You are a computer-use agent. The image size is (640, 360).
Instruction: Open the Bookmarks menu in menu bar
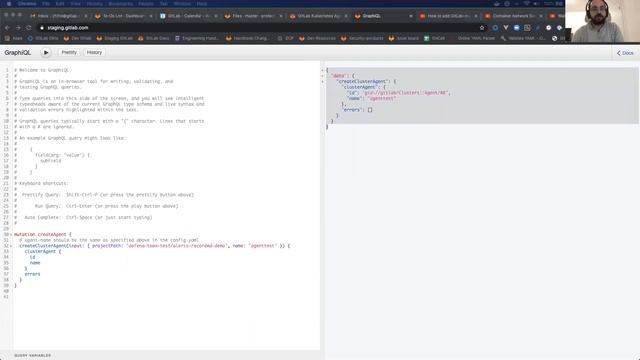[121, 4]
